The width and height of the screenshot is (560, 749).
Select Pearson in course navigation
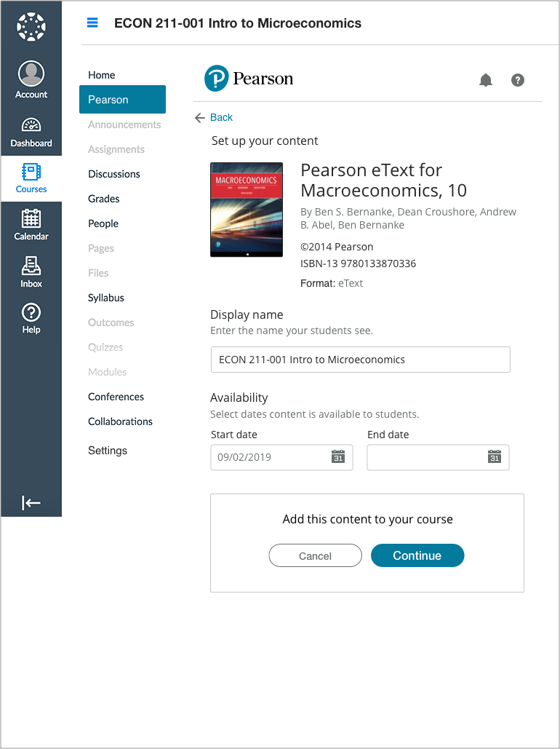pyautogui.click(x=122, y=99)
